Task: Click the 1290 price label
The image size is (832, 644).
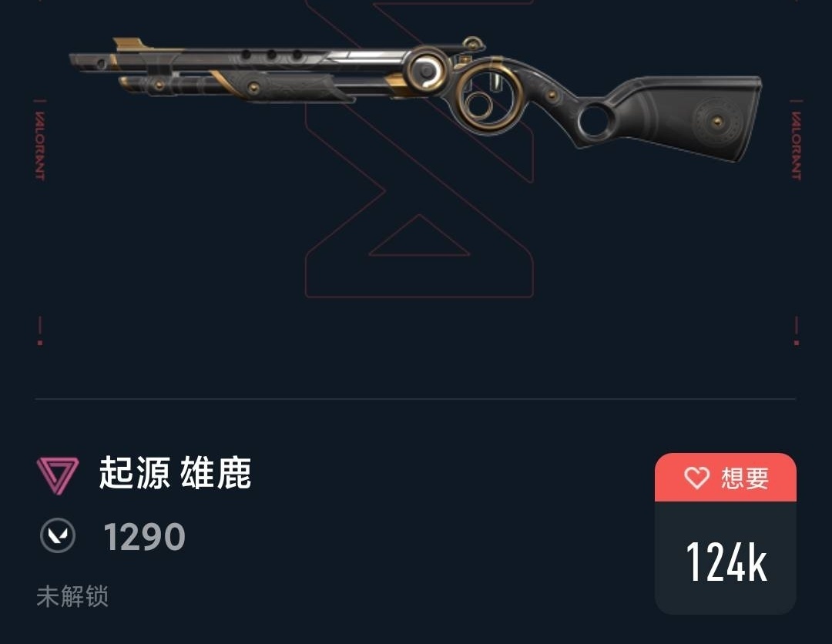Action: click(x=144, y=536)
